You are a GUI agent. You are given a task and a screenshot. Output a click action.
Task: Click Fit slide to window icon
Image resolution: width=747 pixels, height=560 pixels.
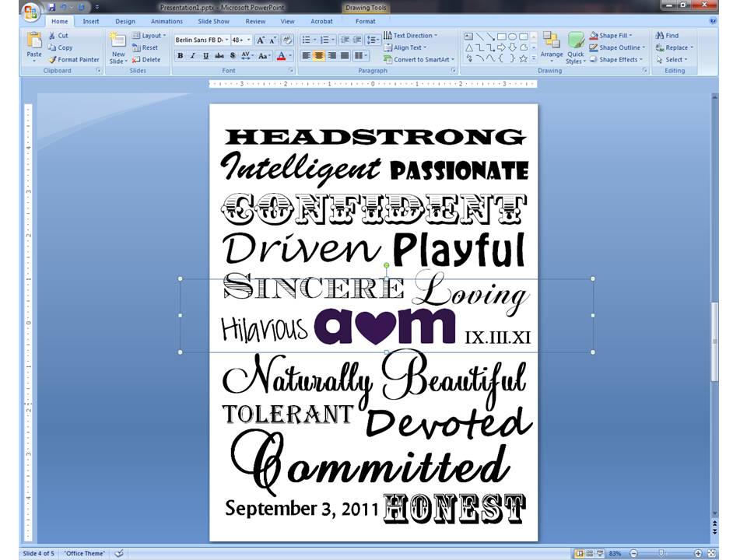coord(711,554)
